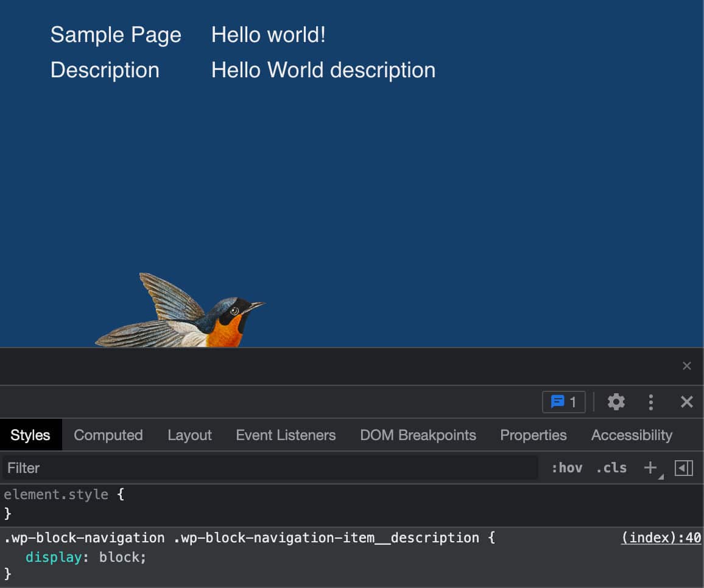Click the flying bird image
This screenshot has height=588, width=704.
click(x=183, y=310)
